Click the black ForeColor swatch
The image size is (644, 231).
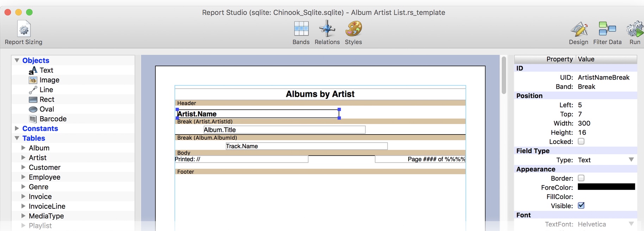(606, 187)
